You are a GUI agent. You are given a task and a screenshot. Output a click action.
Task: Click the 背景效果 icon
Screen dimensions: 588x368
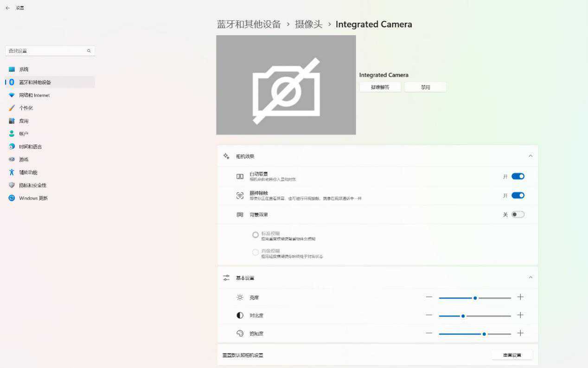pyautogui.click(x=240, y=214)
